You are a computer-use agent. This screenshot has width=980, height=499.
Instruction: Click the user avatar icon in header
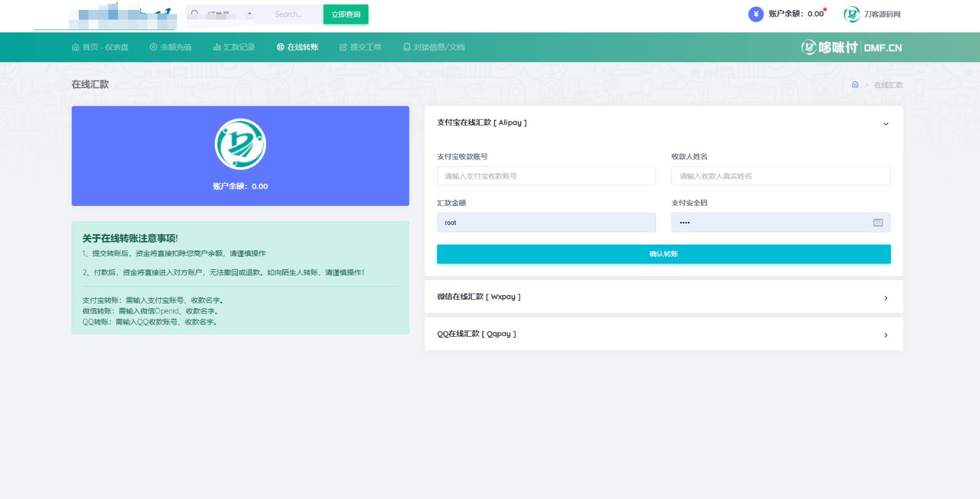coord(852,14)
